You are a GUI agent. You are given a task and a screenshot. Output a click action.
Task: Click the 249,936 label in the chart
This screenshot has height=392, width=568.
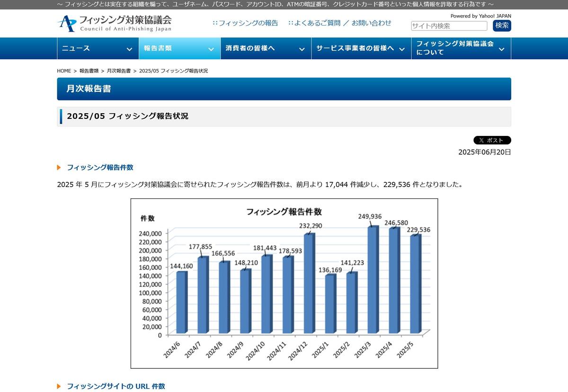(x=369, y=217)
